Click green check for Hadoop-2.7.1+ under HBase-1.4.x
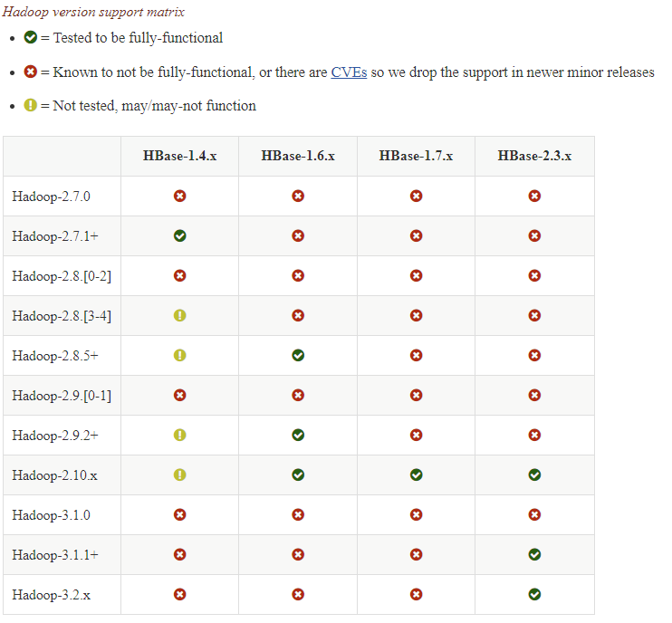 pos(180,235)
